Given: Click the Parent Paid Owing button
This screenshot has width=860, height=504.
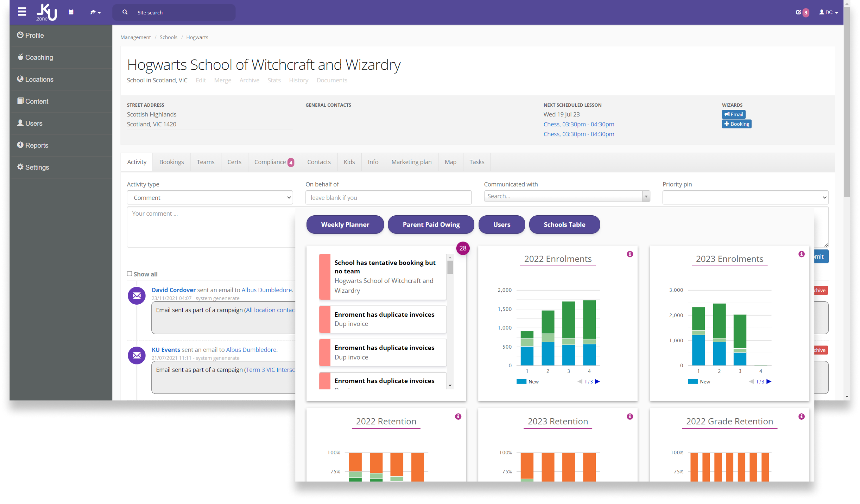Looking at the screenshot, I should pos(431,225).
